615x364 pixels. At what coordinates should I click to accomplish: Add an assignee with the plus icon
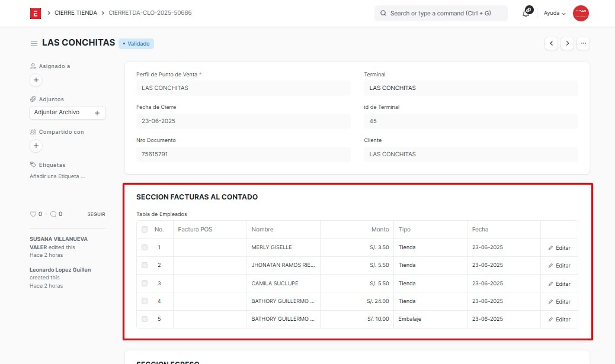point(36,80)
